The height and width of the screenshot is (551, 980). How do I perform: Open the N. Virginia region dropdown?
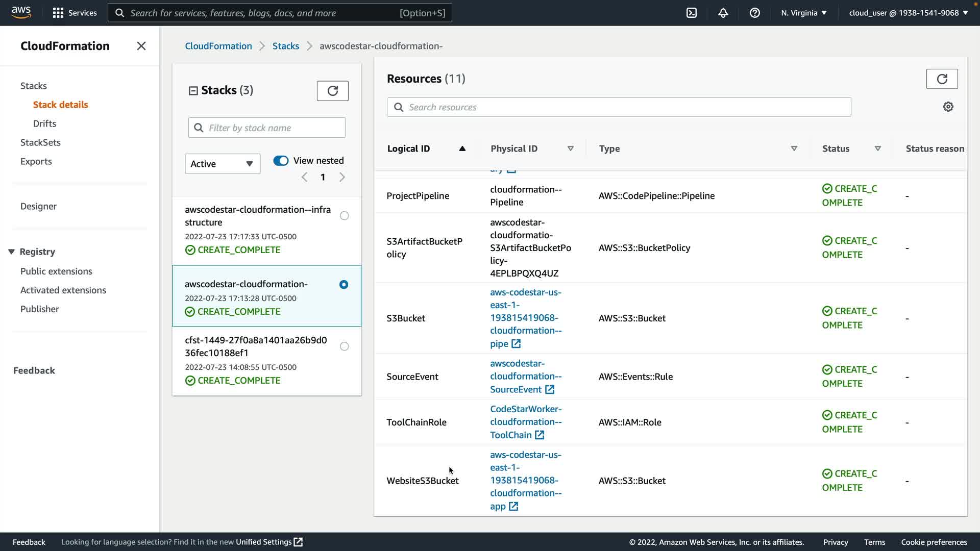803,13
